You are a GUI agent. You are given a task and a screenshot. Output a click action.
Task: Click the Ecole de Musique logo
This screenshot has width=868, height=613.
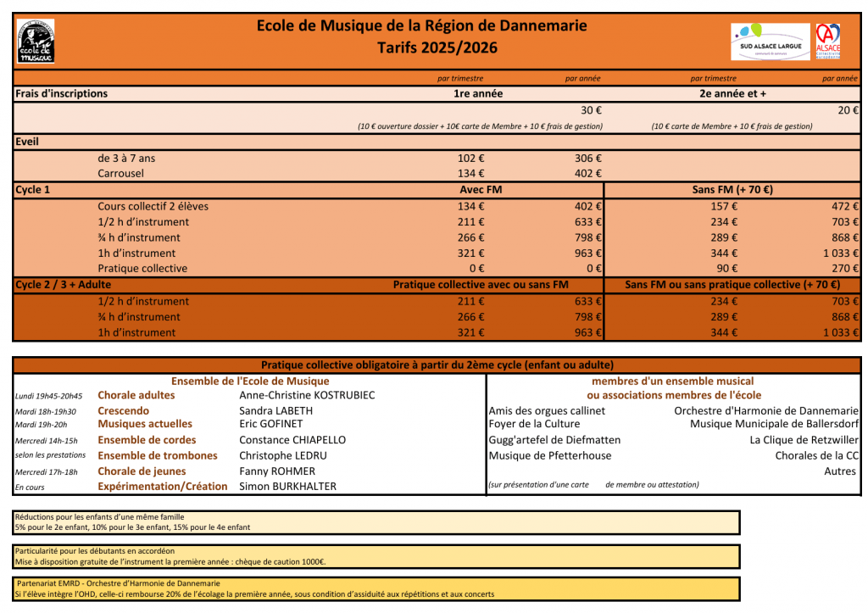(x=36, y=41)
